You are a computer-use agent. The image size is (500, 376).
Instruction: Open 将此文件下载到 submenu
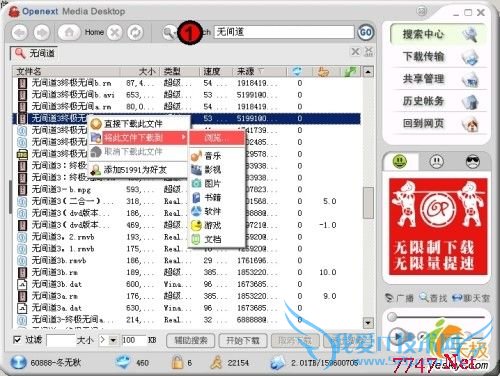[138, 137]
